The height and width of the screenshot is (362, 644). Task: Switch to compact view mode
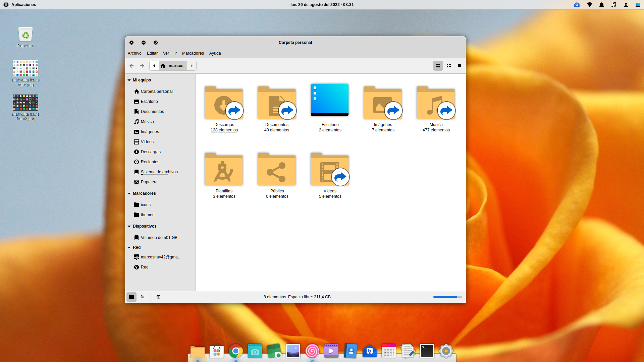[x=459, y=65]
